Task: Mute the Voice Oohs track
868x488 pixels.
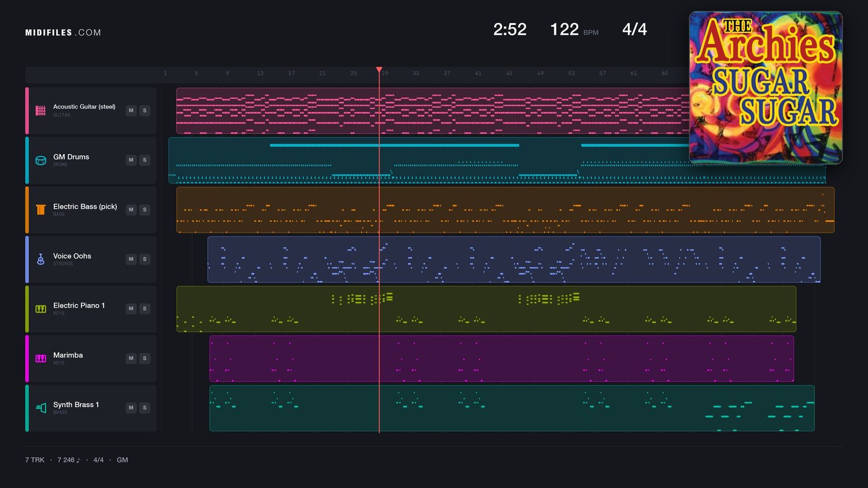Action: [131, 259]
